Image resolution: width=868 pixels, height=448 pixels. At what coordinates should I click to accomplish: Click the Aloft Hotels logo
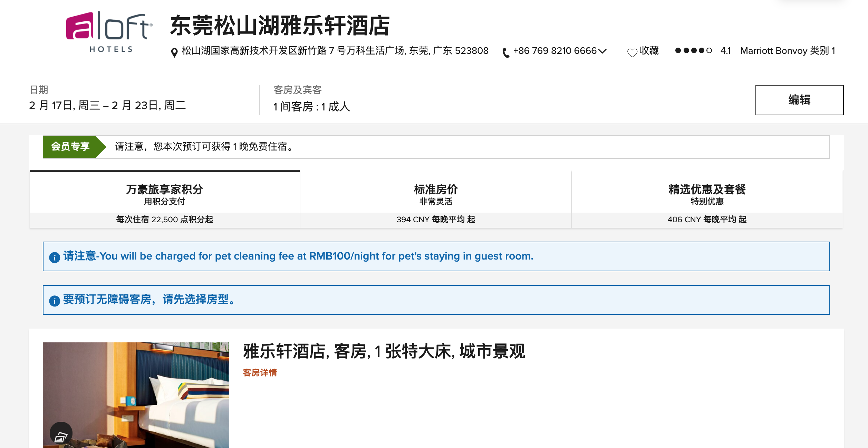click(x=109, y=32)
